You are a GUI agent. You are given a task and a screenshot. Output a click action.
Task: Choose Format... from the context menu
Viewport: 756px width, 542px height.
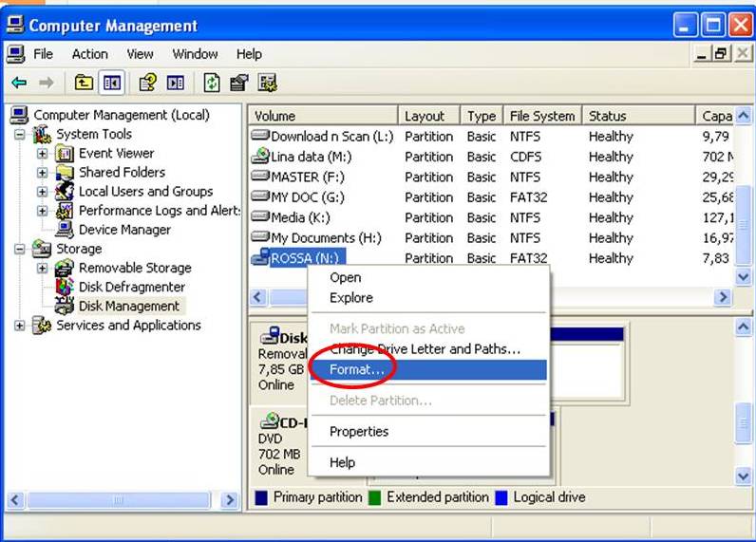pos(428,370)
